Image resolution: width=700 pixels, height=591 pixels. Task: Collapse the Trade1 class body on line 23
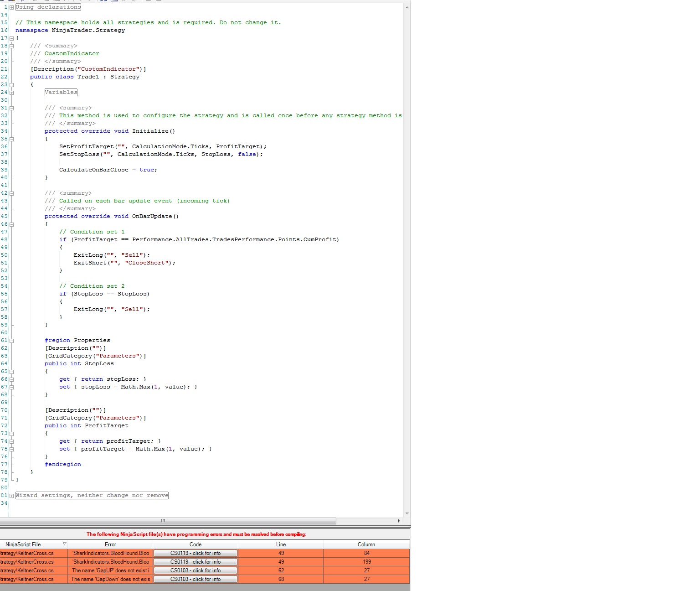coord(11,85)
